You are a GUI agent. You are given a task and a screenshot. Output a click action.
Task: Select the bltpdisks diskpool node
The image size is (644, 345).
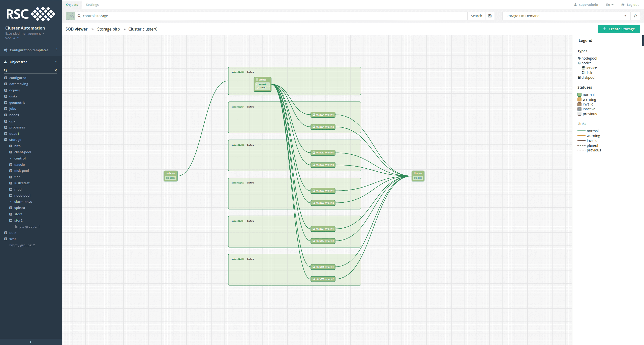418,178
